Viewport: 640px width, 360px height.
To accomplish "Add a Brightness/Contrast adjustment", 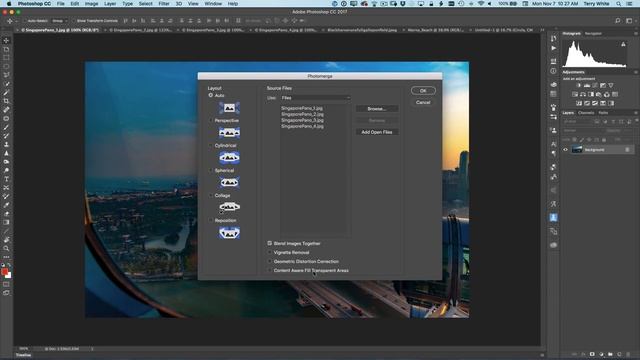I will (579, 85).
